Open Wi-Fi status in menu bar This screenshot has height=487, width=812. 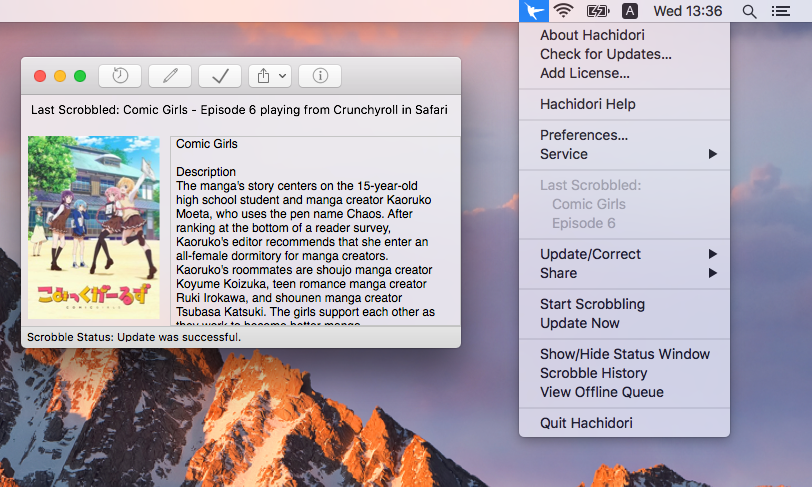(563, 11)
